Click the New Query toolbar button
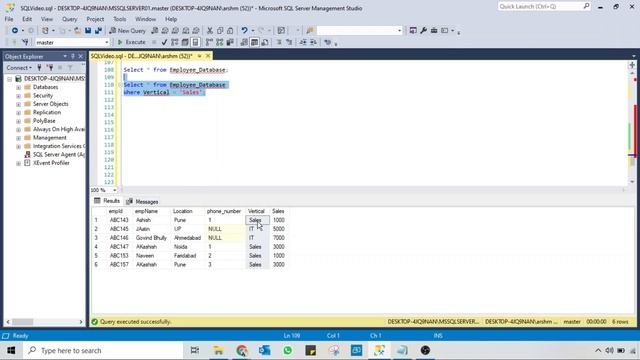Screen dimensions: 640x360 click(127, 31)
